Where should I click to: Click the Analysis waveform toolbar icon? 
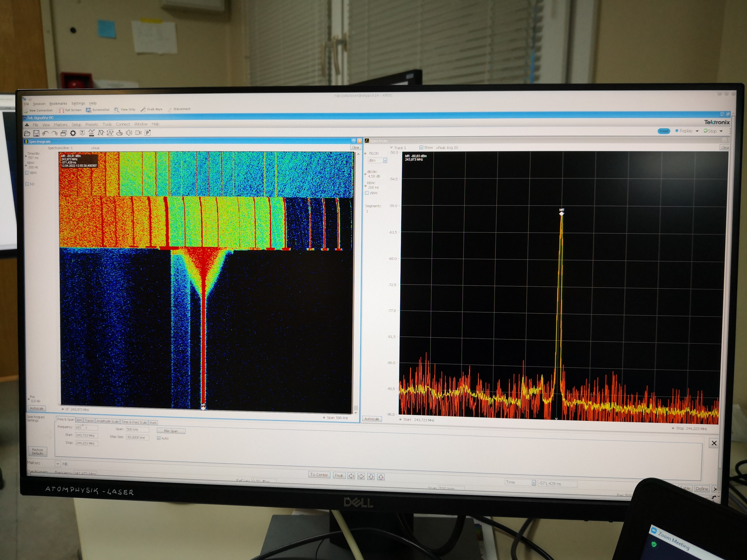(x=101, y=133)
